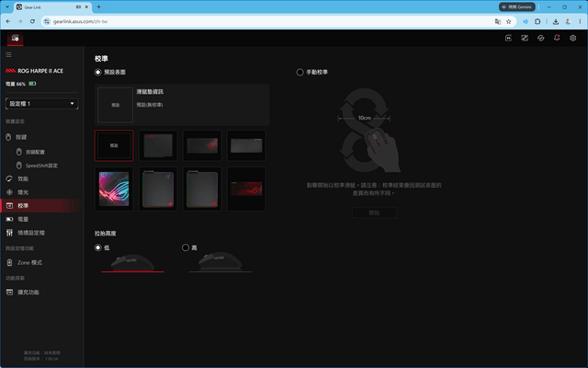Image resolution: width=588 pixels, height=368 pixels.
Task: Select grey pad with red ROG logo corner
Action: click(202, 189)
